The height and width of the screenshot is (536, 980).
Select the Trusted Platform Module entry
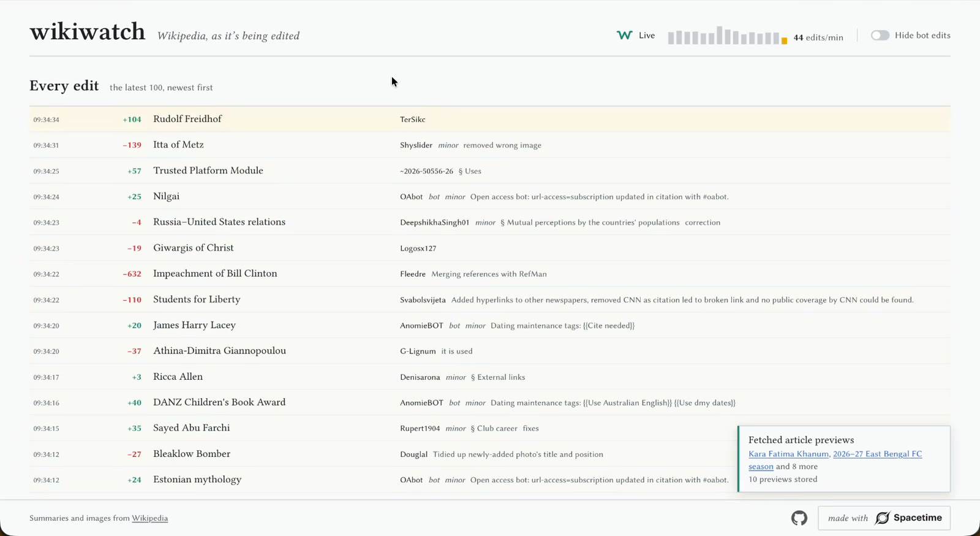point(208,170)
